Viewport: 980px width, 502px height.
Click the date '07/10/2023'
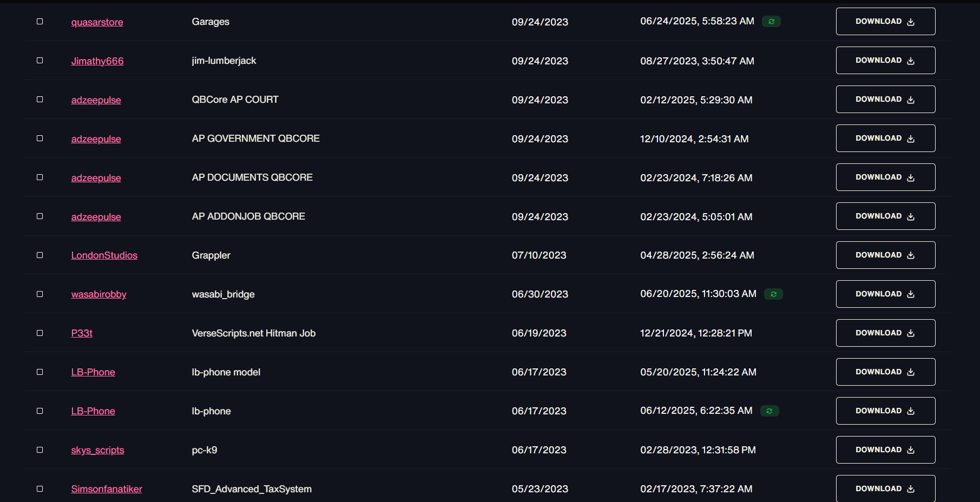pos(539,255)
